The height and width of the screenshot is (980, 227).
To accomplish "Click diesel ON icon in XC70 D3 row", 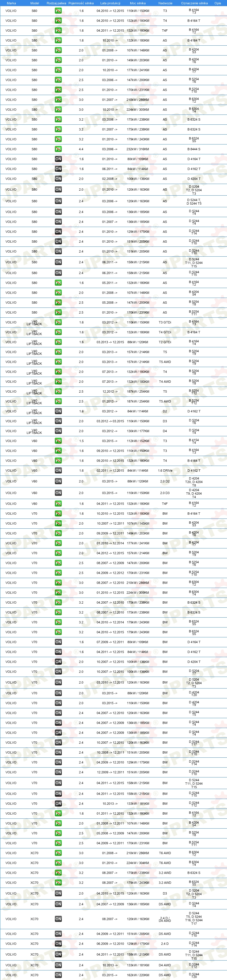I will (58, 893).
